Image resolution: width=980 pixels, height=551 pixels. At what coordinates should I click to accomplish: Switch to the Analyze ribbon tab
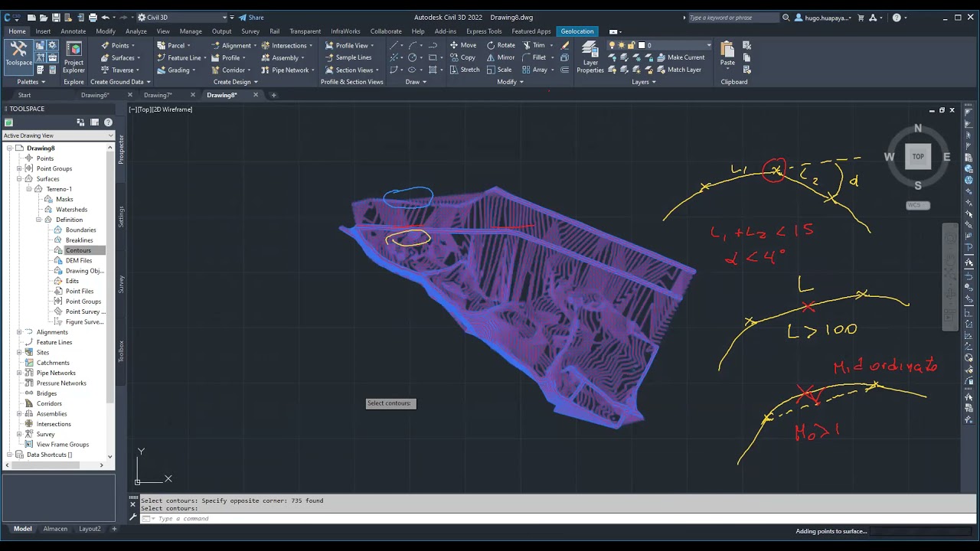point(136,31)
